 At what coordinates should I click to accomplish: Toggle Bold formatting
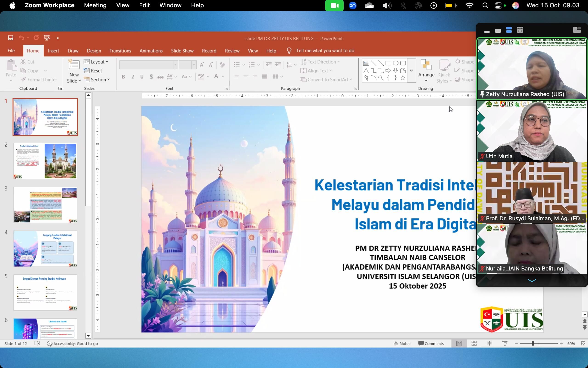(x=123, y=77)
